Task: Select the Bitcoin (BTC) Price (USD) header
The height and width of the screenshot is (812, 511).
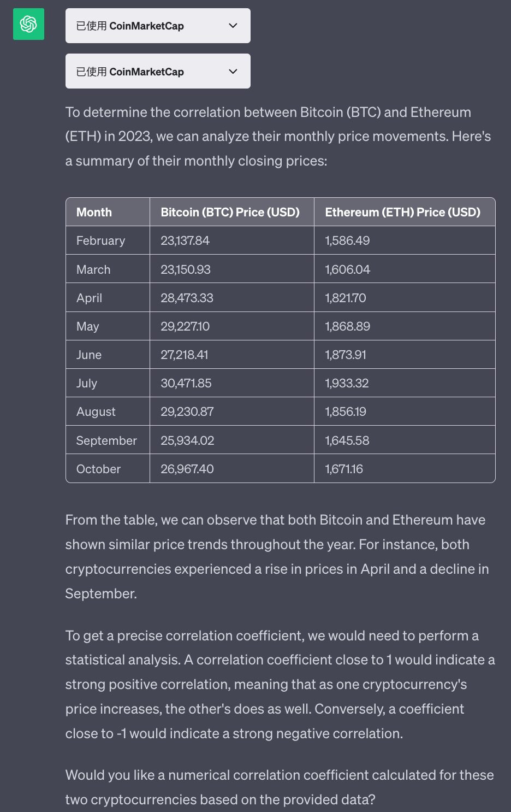Action: (x=231, y=212)
